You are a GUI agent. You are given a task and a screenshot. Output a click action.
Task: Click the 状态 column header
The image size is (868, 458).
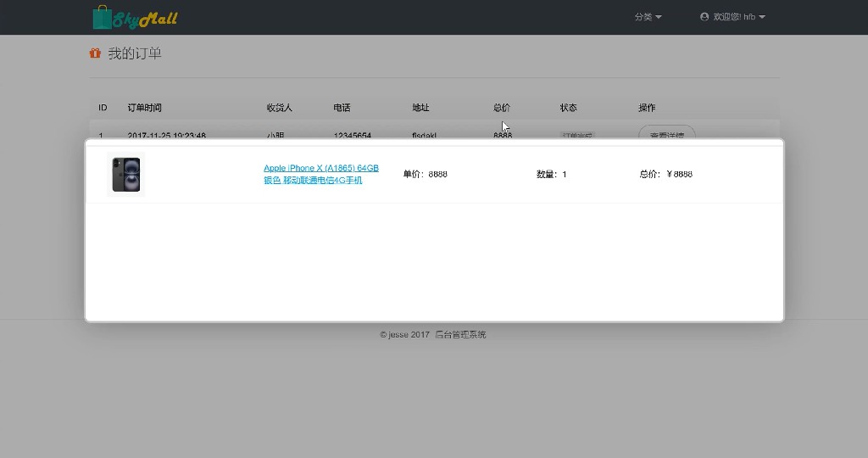click(568, 108)
